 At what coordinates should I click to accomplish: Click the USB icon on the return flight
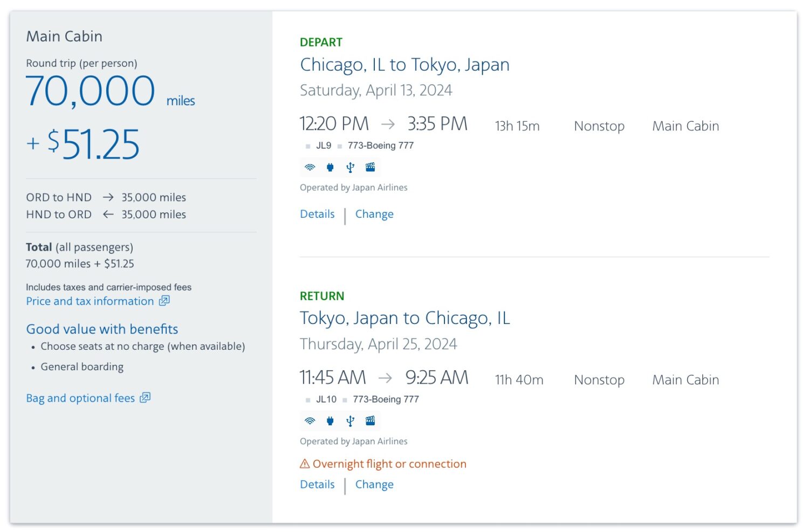click(350, 421)
